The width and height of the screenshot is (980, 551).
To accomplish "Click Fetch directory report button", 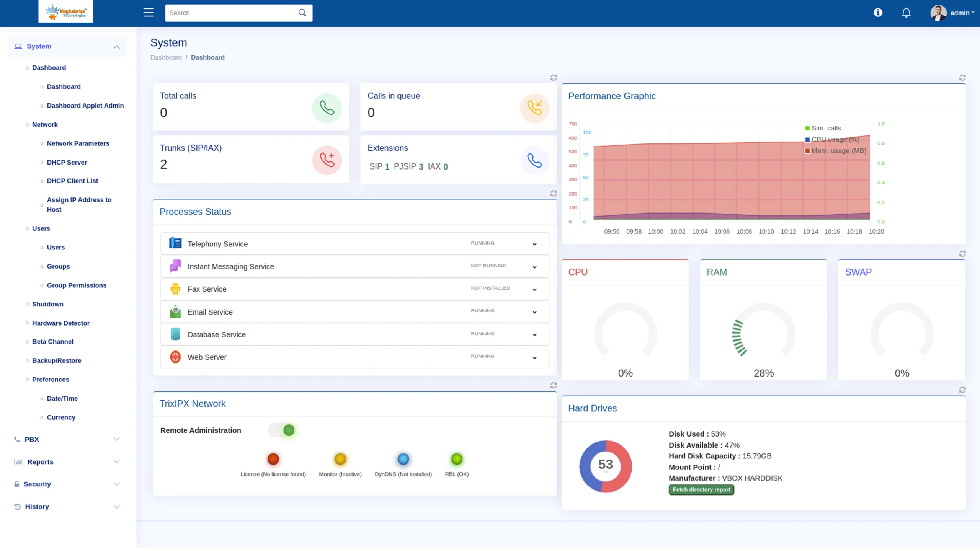I will [x=701, y=490].
